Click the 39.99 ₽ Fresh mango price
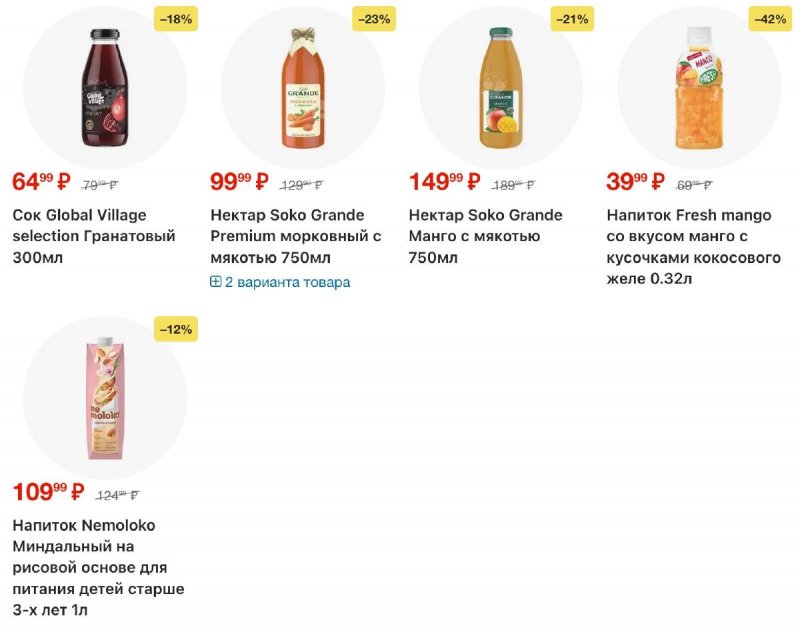The width and height of the screenshot is (800, 626). pyautogui.click(x=635, y=182)
